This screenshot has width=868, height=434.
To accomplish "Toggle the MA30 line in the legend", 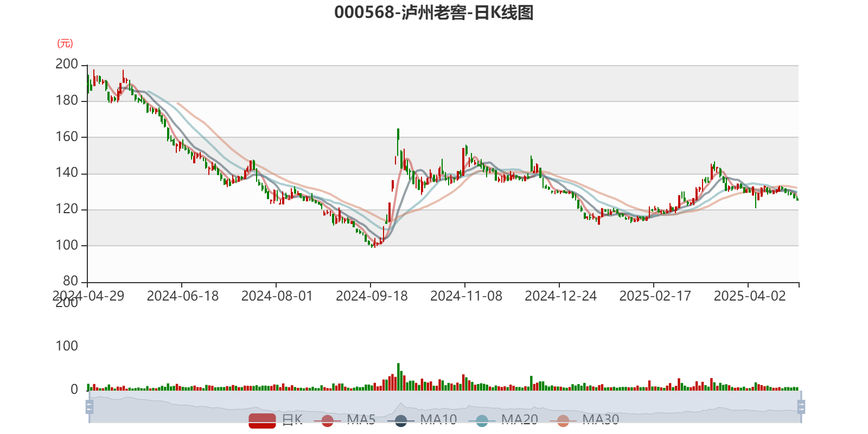I will 584,420.
